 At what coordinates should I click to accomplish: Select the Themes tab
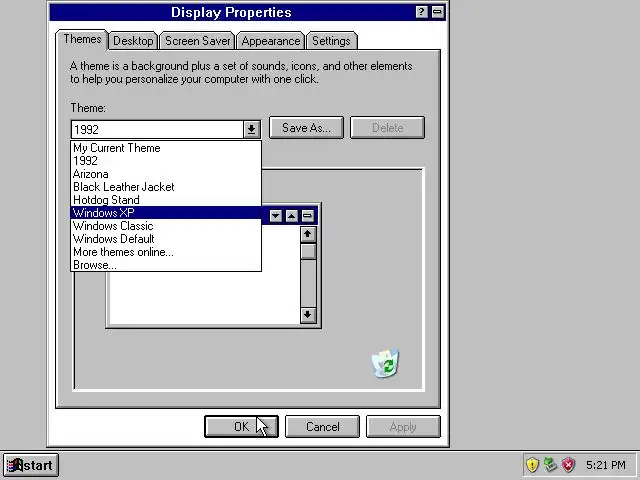tap(82, 39)
